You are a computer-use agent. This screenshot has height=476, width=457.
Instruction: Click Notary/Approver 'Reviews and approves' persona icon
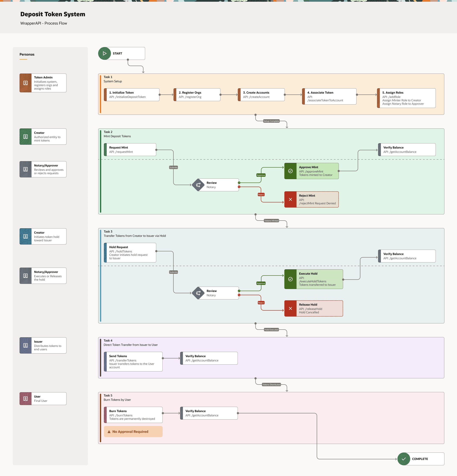(x=25, y=169)
